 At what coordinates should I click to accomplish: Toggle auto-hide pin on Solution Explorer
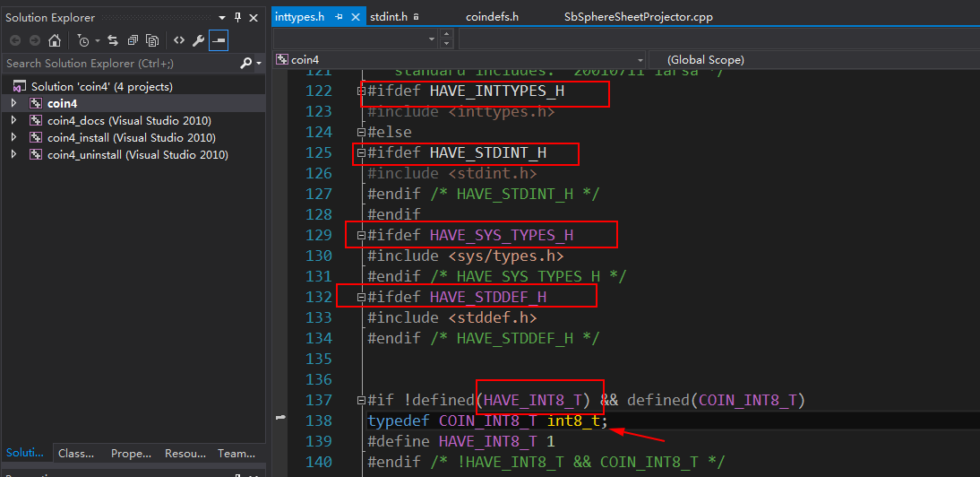pyautogui.click(x=237, y=17)
